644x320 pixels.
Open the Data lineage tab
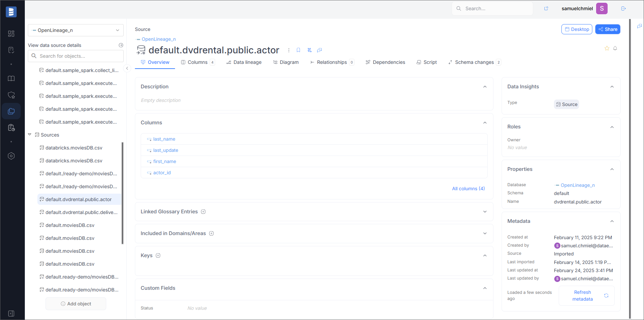click(x=244, y=62)
